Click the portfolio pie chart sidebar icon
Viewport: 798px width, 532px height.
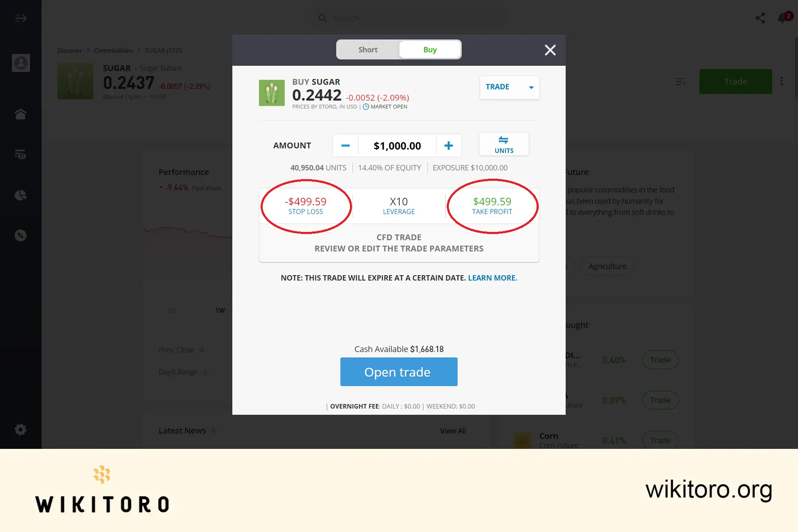(x=21, y=195)
